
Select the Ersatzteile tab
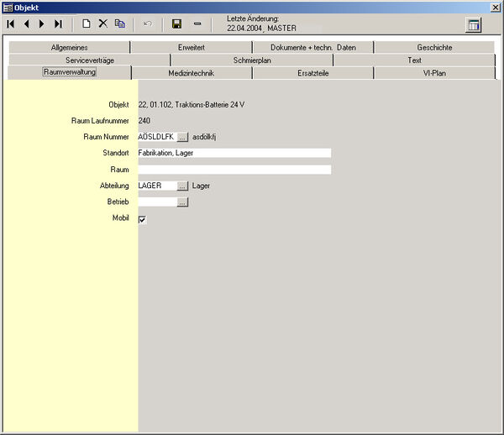(x=312, y=73)
